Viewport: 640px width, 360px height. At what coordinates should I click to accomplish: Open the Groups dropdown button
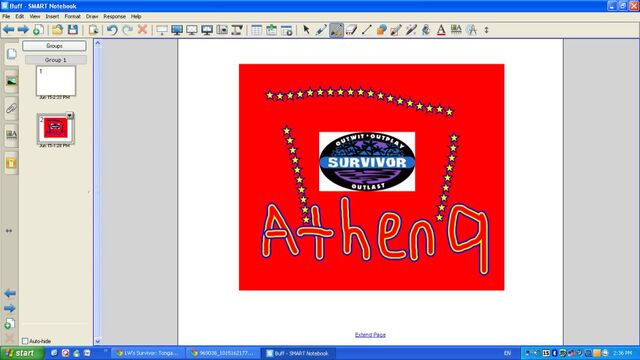[x=54, y=46]
